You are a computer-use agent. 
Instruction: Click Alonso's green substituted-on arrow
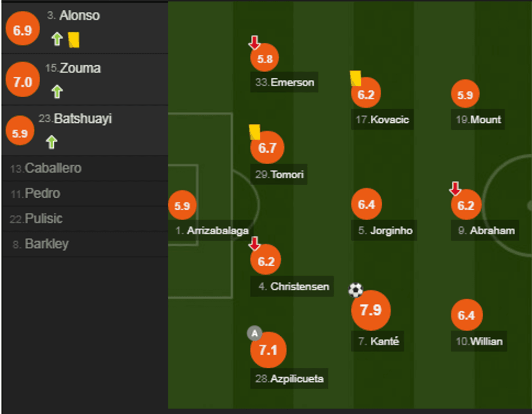57,39
